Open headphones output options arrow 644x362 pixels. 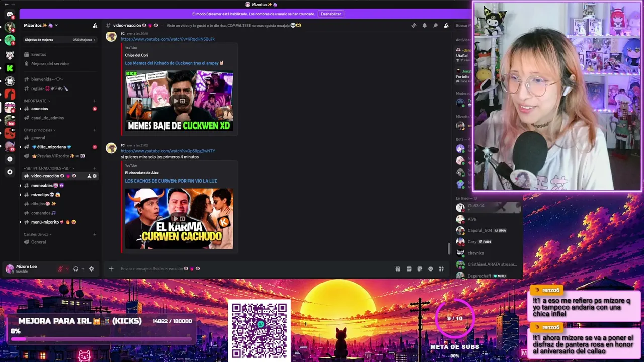click(x=83, y=269)
